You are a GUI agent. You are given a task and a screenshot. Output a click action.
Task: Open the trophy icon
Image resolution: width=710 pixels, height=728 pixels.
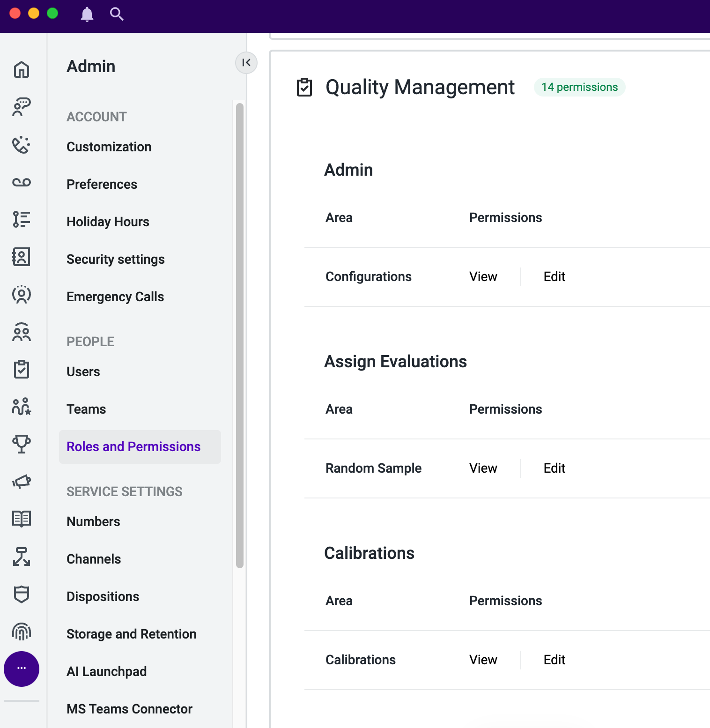pyautogui.click(x=22, y=444)
